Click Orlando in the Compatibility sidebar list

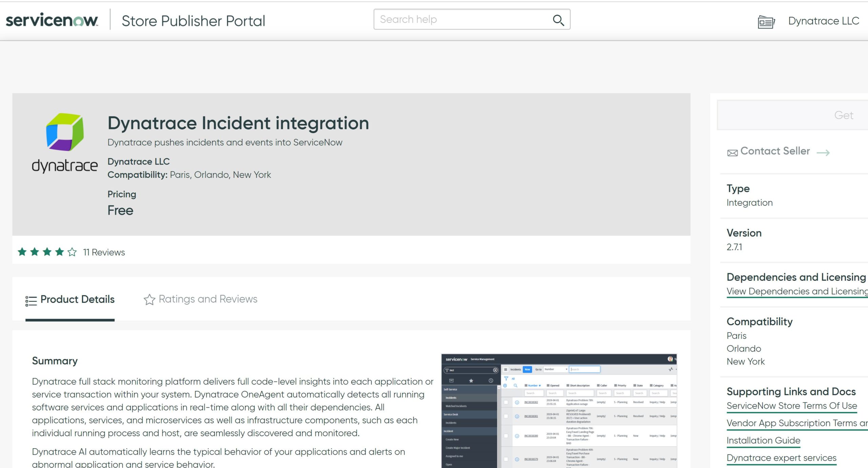[x=744, y=349]
